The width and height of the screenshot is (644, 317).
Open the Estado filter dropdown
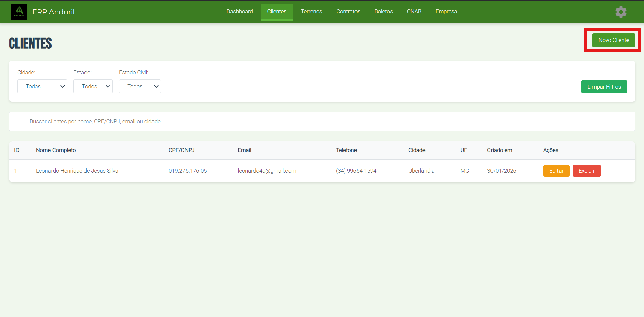point(93,86)
